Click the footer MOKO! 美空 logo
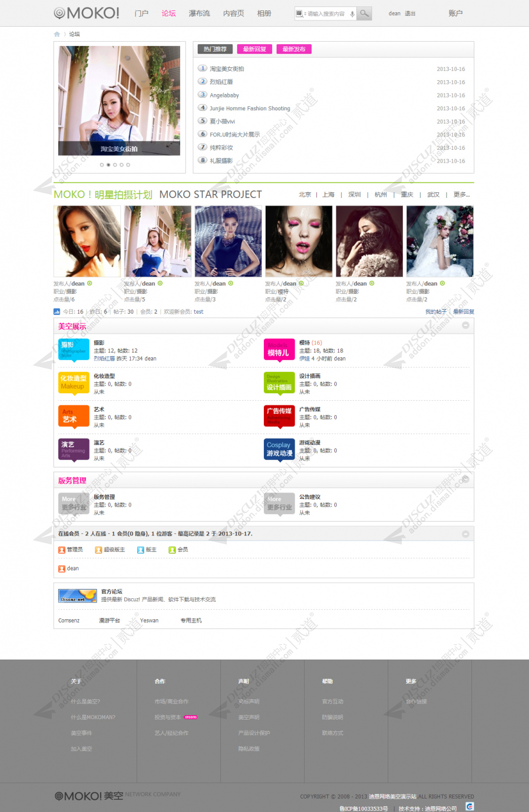This screenshot has height=812, width=529. pos(88,796)
